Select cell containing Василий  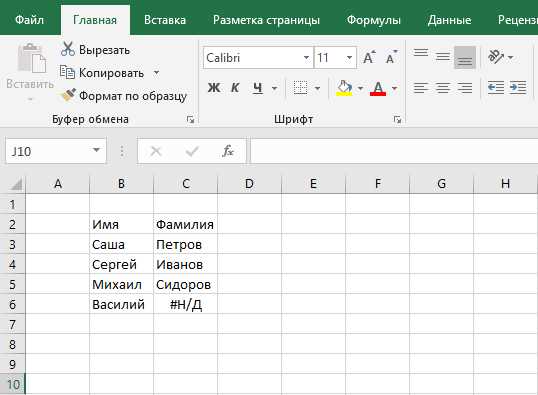point(121,304)
